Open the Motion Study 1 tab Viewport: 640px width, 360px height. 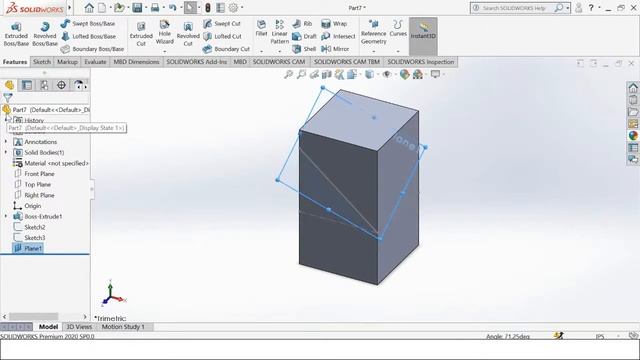[x=123, y=327]
